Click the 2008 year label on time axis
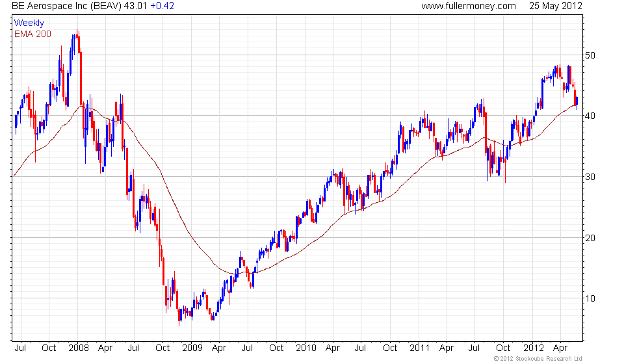The height and width of the screenshot is (364, 637). (x=79, y=348)
